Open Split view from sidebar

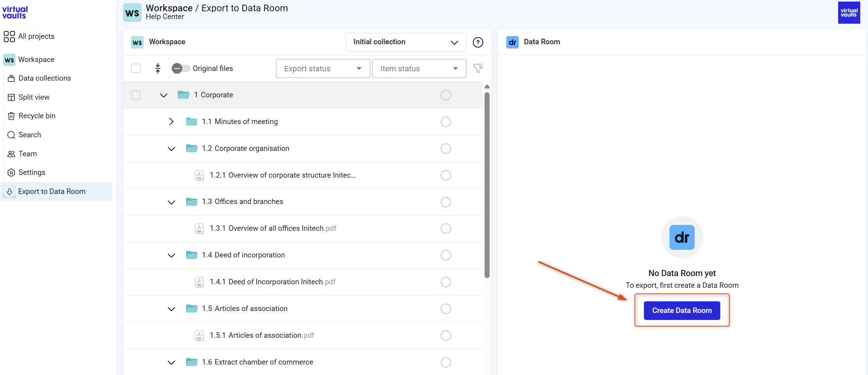point(34,97)
